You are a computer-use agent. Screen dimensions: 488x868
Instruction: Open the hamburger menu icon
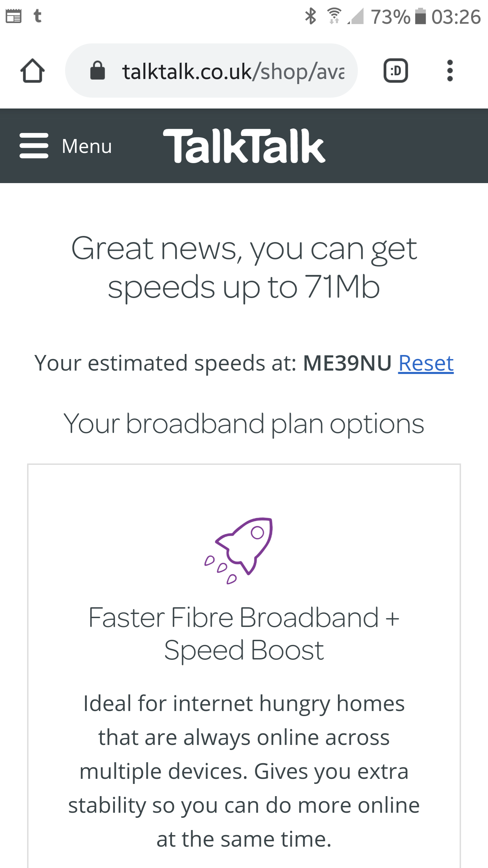(34, 146)
